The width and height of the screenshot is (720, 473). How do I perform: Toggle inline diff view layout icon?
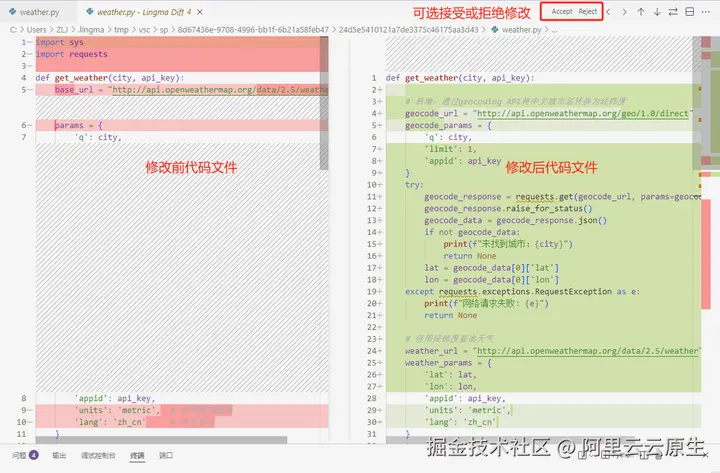click(689, 12)
